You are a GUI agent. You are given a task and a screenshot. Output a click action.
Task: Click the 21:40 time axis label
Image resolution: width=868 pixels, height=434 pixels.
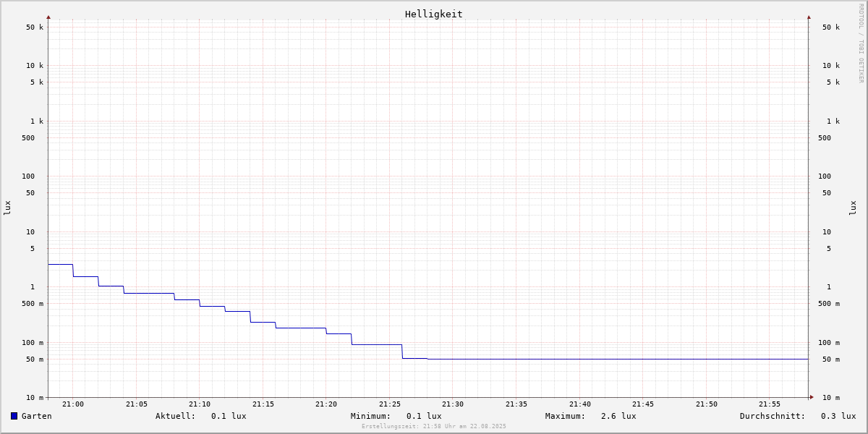click(x=580, y=404)
